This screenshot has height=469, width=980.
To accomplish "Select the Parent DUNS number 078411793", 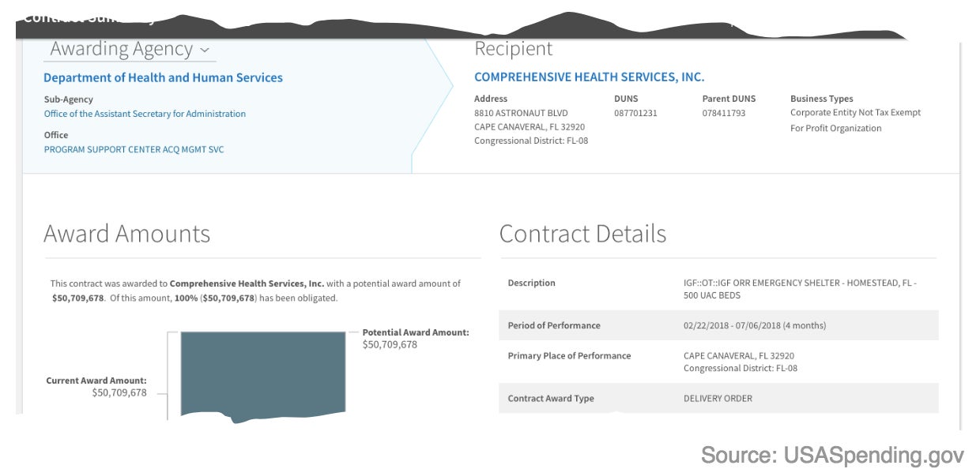I will (x=724, y=113).
